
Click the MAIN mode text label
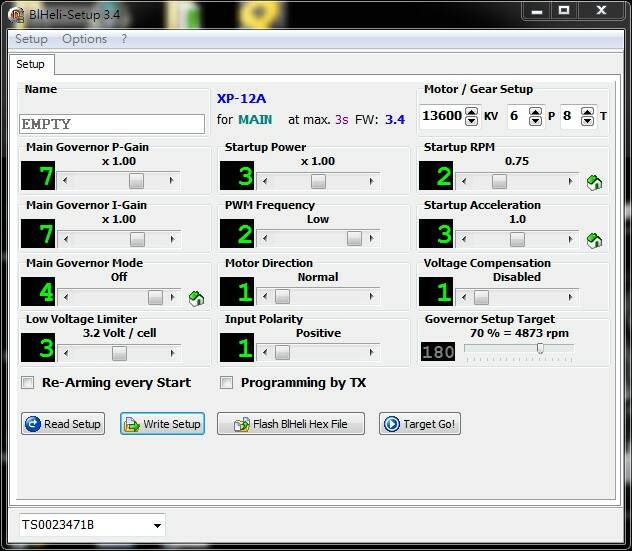pyautogui.click(x=255, y=120)
